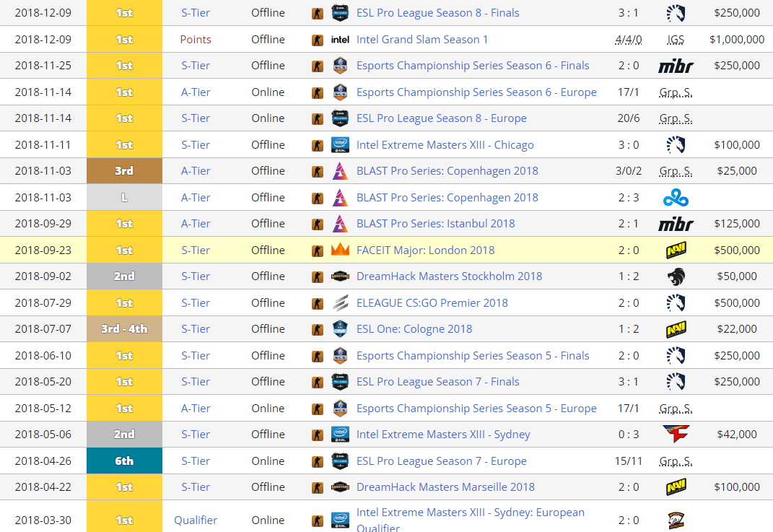Click the DreamHack Masters icon in Stockholm row
773x532 pixels.
pos(340,276)
